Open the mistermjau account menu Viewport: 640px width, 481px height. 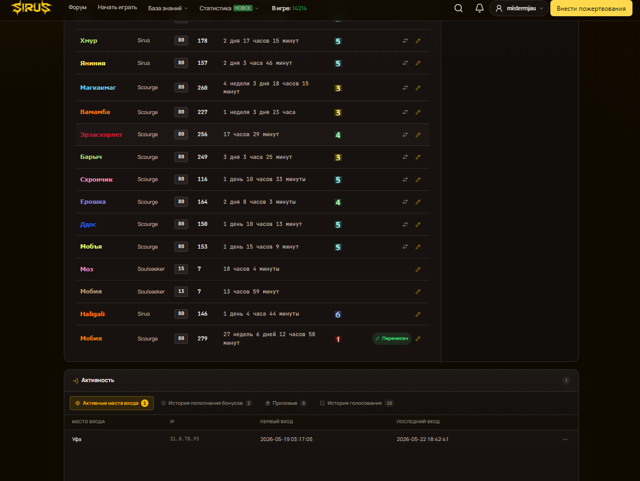(x=519, y=8)
